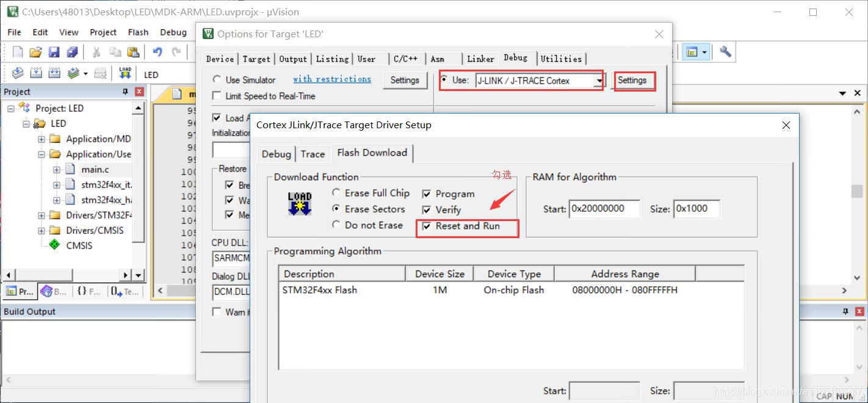Screen dimensions: 868x403
Task: Click the Save All icon
Action: click(72, 53)
